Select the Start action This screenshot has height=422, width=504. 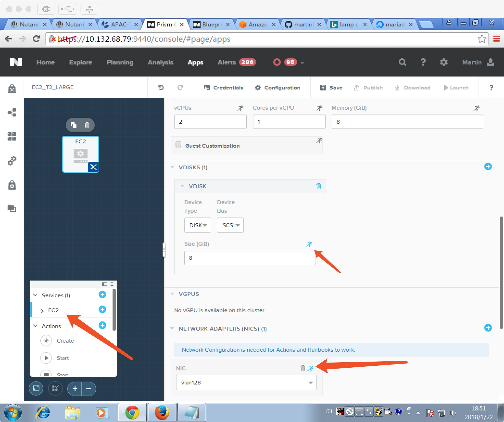pyautogui.click(x=55, y=358)
